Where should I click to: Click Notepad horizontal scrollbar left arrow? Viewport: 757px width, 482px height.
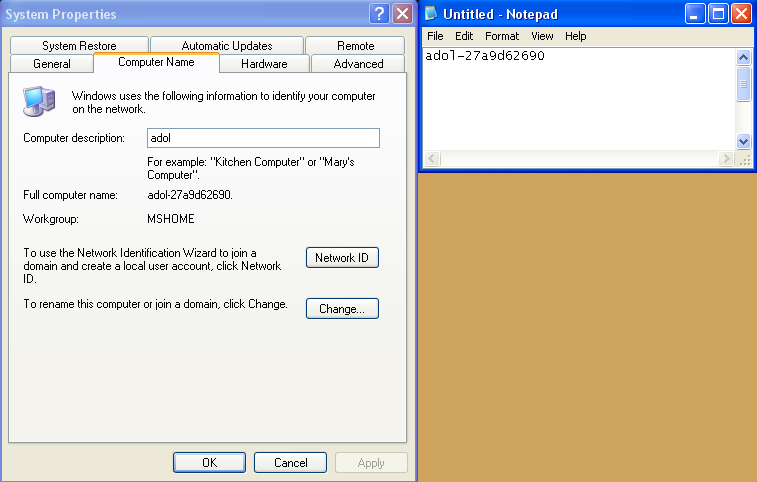[432, 158]
